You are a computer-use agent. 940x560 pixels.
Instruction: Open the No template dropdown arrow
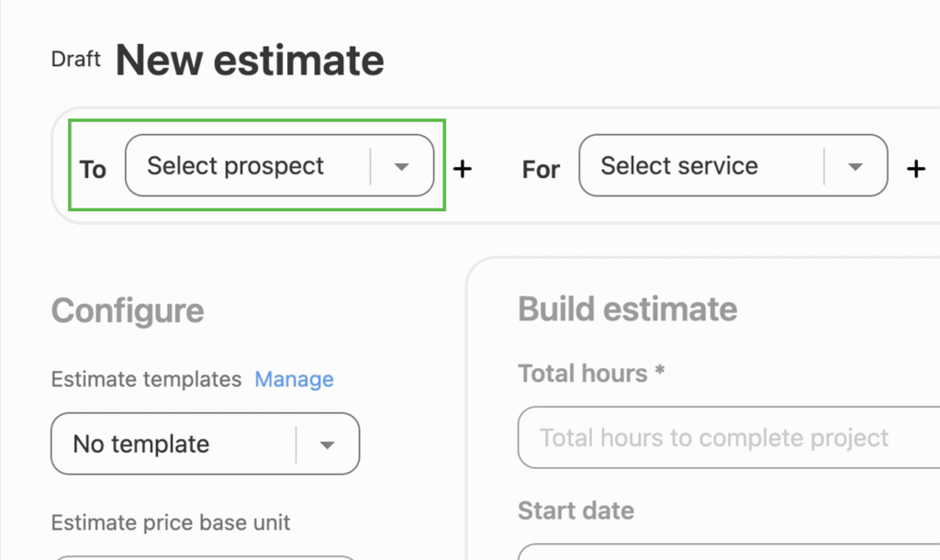coord(328,445)
